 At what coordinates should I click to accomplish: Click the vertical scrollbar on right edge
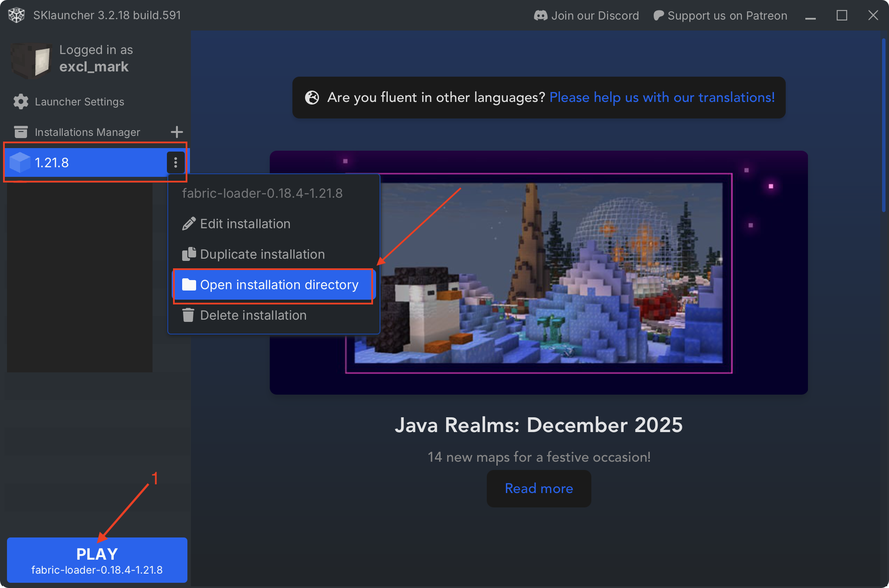(x=883, y=125)
